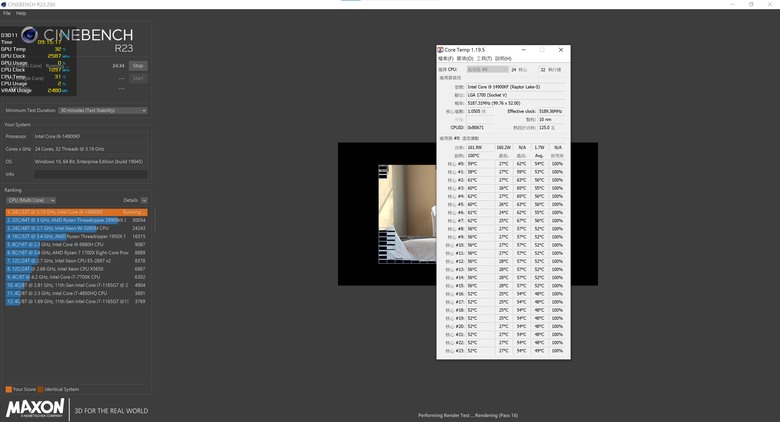Viewport: 780px width, 422px height.
Task: Open Core Temp 說明(H) menu
Action: pos(503,59)
